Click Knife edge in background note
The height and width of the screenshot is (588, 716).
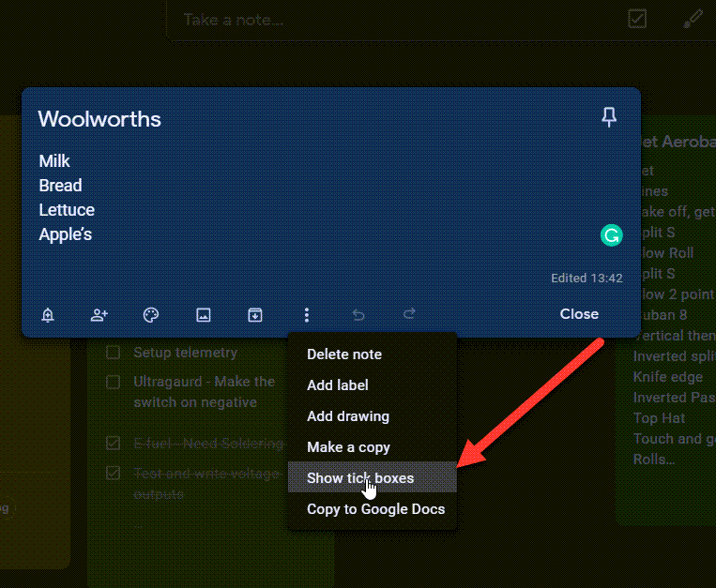(x=667, y=377)
